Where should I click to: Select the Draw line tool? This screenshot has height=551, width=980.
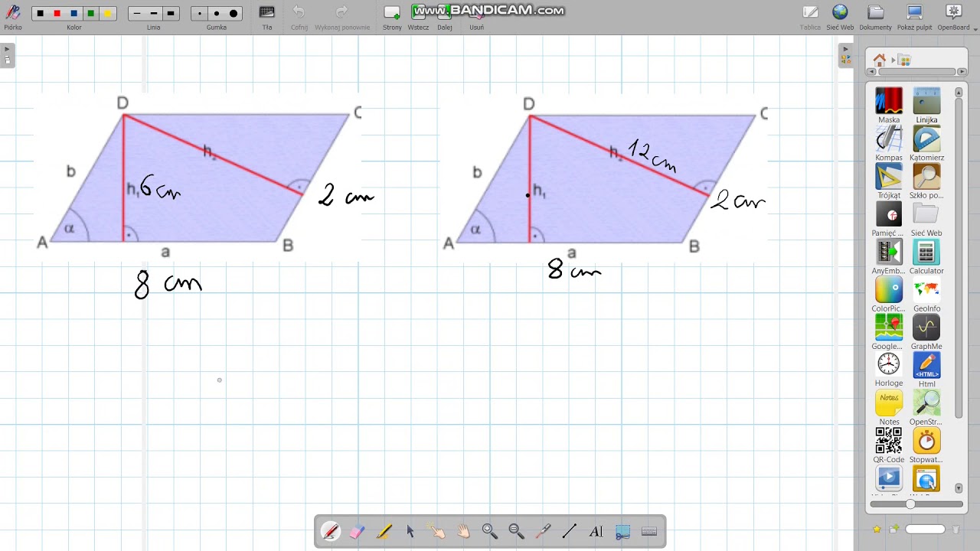[569, 532]
